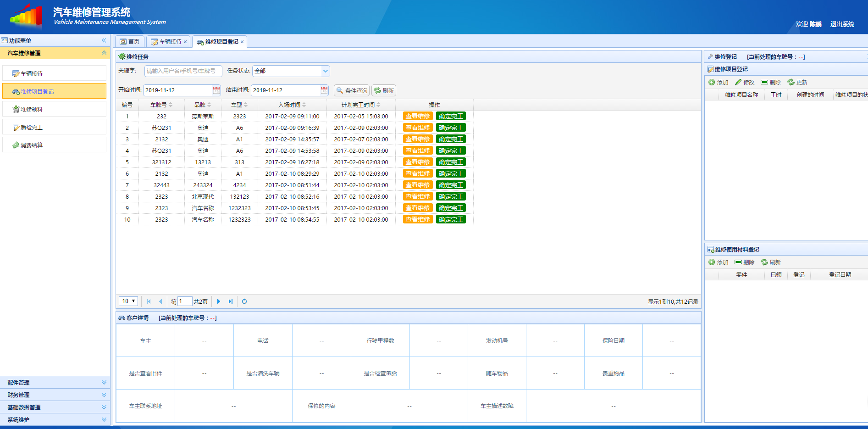
Task: Change the page size dropdown
Action: (x=128, y=301)
